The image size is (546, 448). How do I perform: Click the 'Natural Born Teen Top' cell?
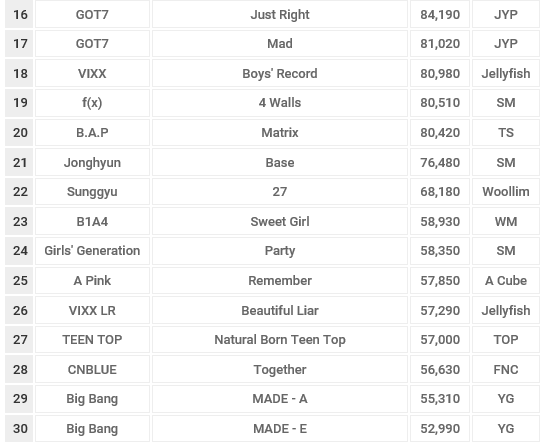(280, 339)
